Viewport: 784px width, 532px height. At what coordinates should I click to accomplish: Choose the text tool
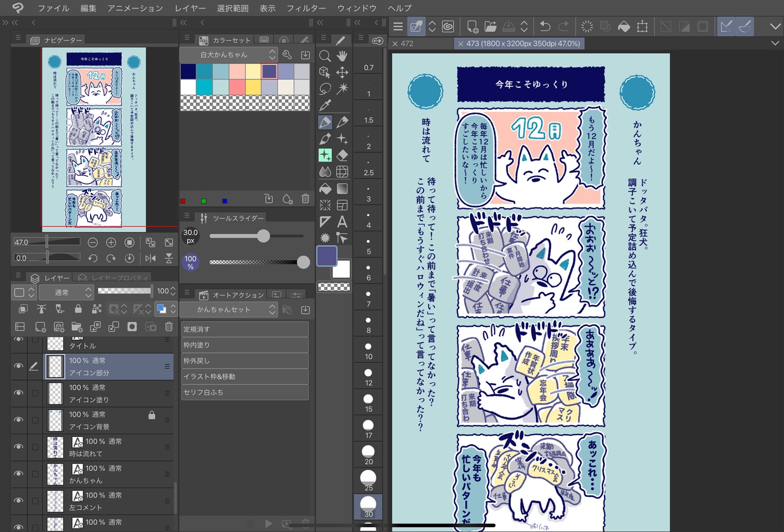coord(342,222)
